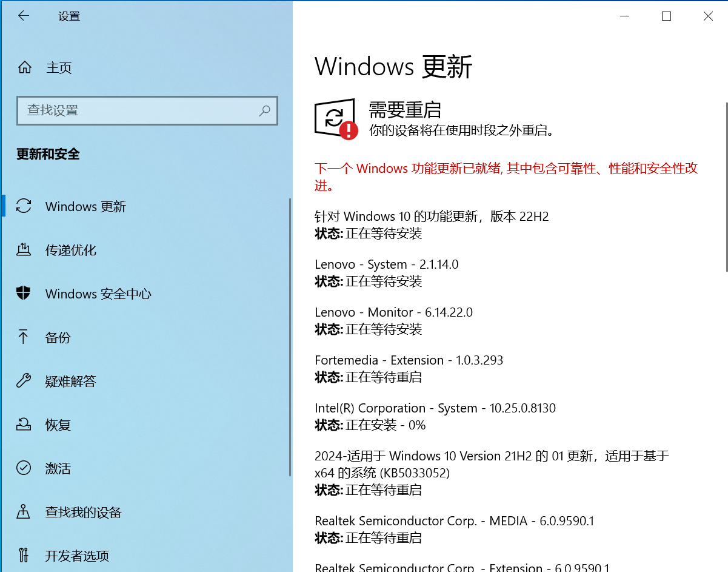Minimize the 设置 window
This screenshot has height=572, width=728.
pyautogui.click(x=625, y=16)
